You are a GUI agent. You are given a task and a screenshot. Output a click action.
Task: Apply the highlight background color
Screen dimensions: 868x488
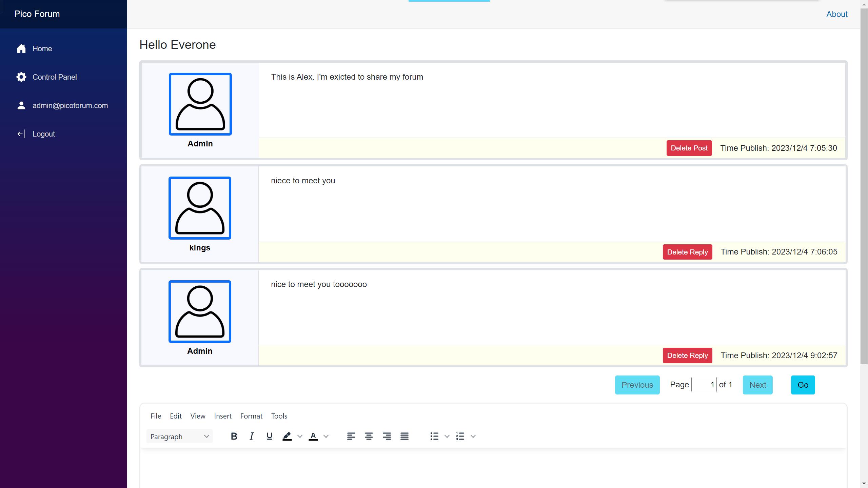(x=287, y=436)
